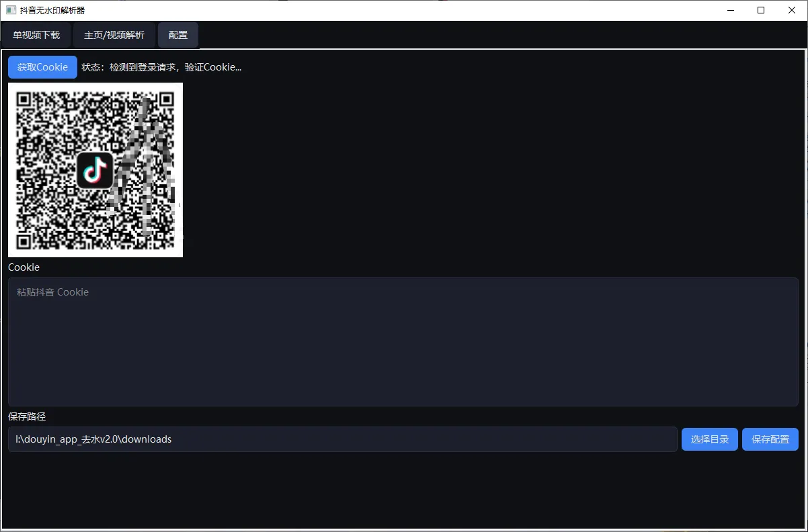
Task: Refresh the login QR by clicking 获取Cookie
Action: pos(42,66)
